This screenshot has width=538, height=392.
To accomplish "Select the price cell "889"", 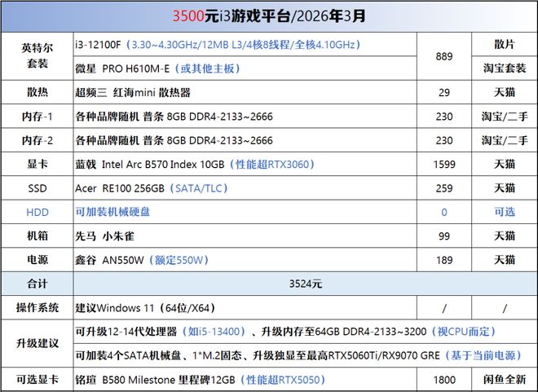I will click(444, 56).
